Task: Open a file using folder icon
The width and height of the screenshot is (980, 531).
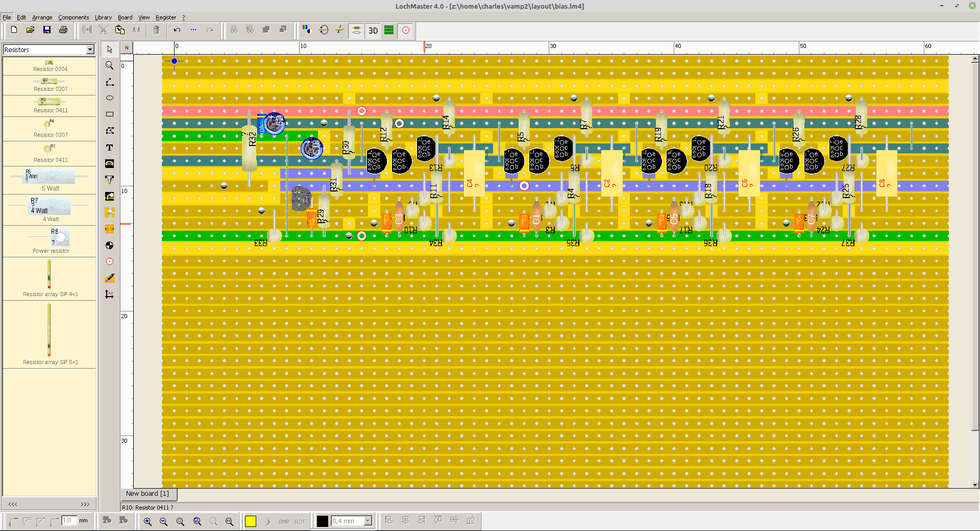Action: tap(31, 30)
